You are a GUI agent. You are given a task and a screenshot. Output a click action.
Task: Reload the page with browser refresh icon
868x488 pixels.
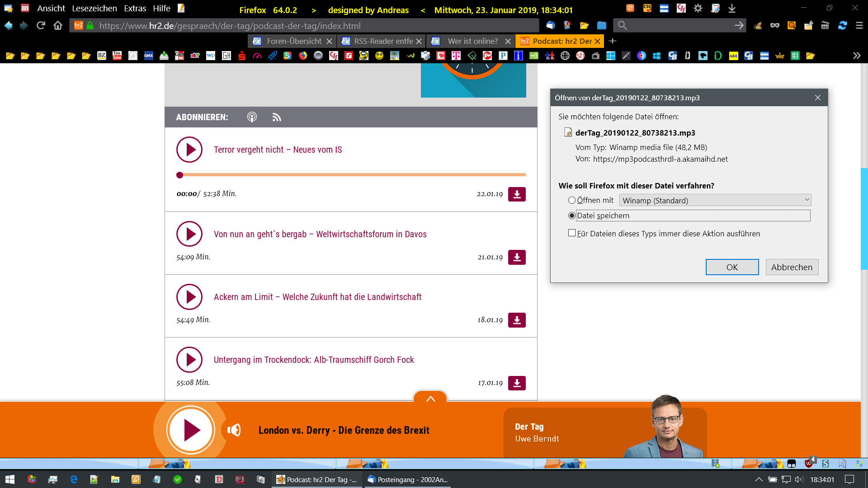point(41,26)
